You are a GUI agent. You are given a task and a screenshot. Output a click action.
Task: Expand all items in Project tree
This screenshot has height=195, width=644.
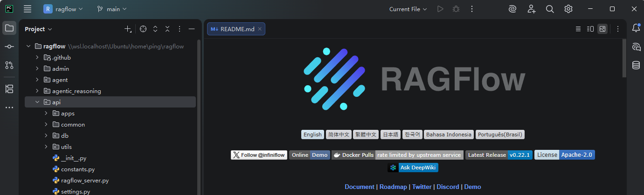155,29
